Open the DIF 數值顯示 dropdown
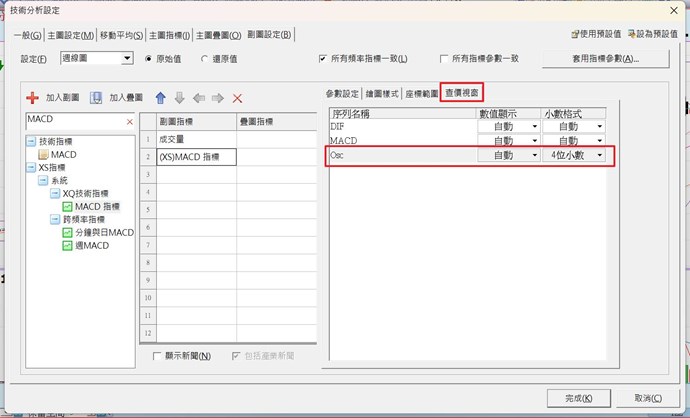 pyautogui.click(x=535, y=127)
